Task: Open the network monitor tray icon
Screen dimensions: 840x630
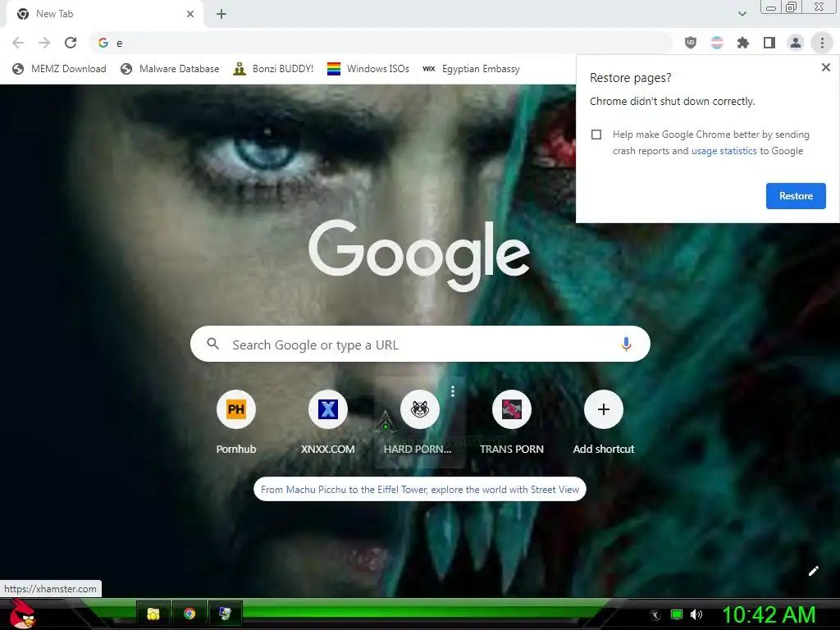Action: (677, 614)
